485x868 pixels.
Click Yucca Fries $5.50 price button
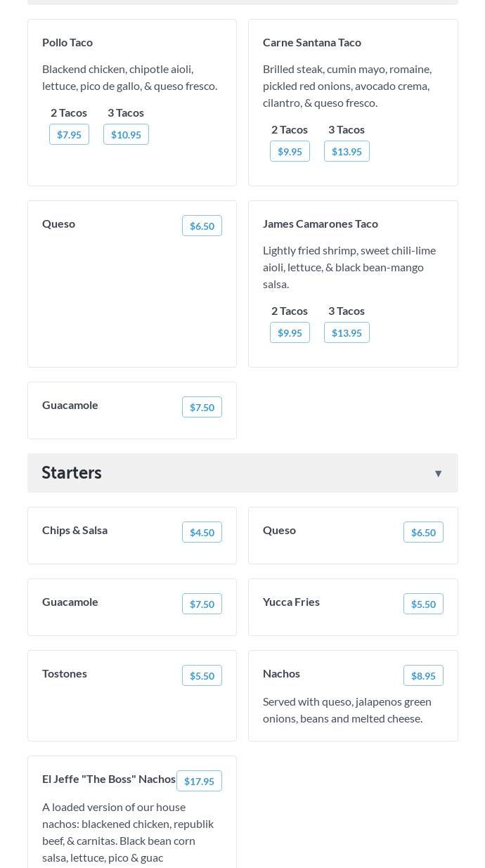click(423, 604)
